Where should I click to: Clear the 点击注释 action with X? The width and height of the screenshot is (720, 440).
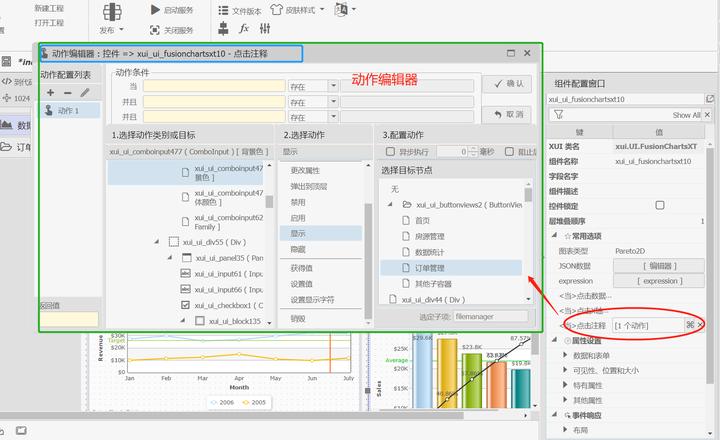(x=700, y=325)
